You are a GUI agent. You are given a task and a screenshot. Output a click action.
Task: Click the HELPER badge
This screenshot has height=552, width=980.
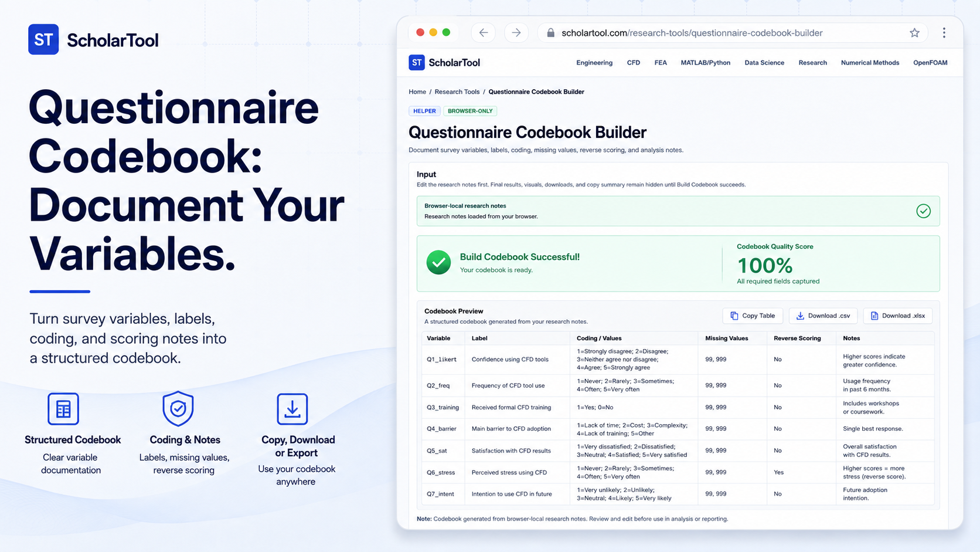424,111
